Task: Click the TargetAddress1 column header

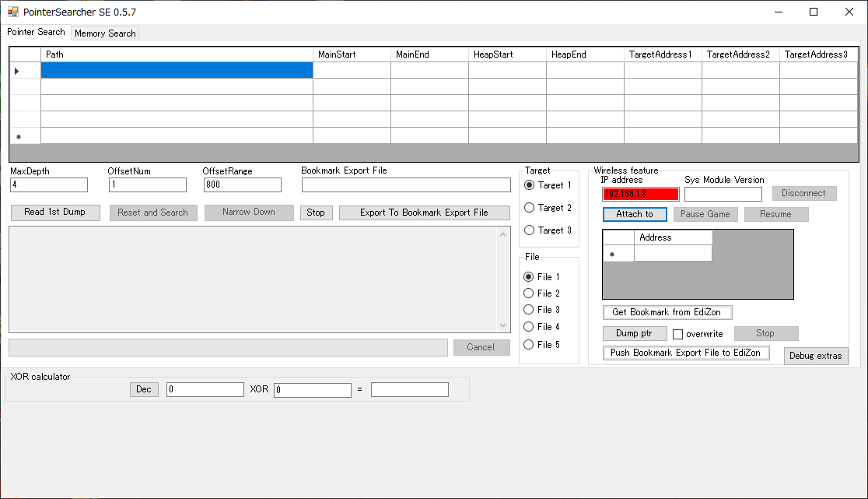Action: (x=663, y=54)
